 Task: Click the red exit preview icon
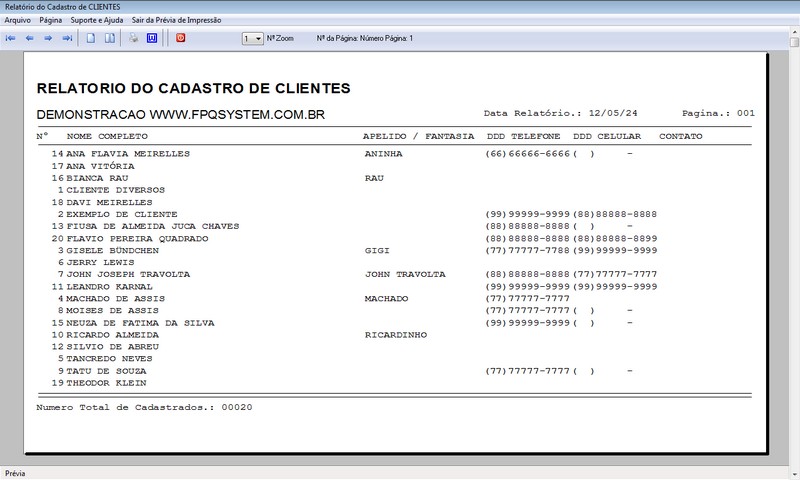click(x=181, y=38)
